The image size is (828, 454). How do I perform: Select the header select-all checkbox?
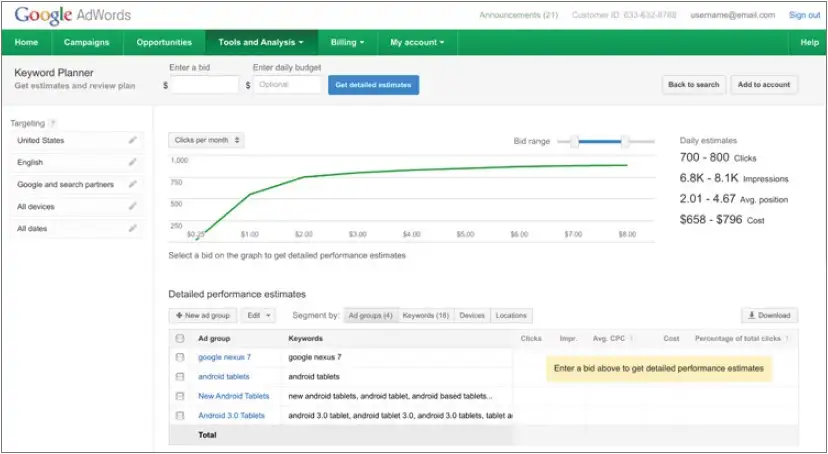(x=180, y=338)
